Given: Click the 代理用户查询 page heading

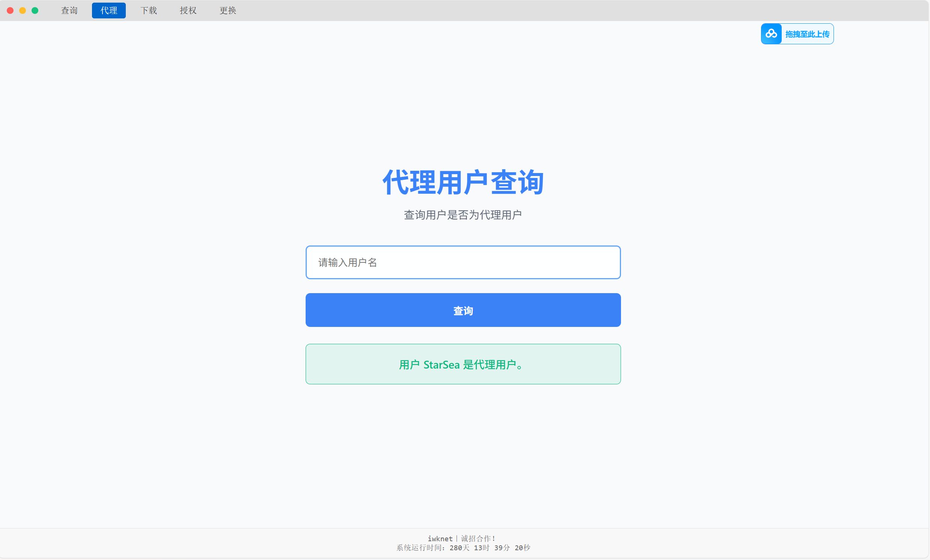Looking at the screenshot, I should (463, 182).
